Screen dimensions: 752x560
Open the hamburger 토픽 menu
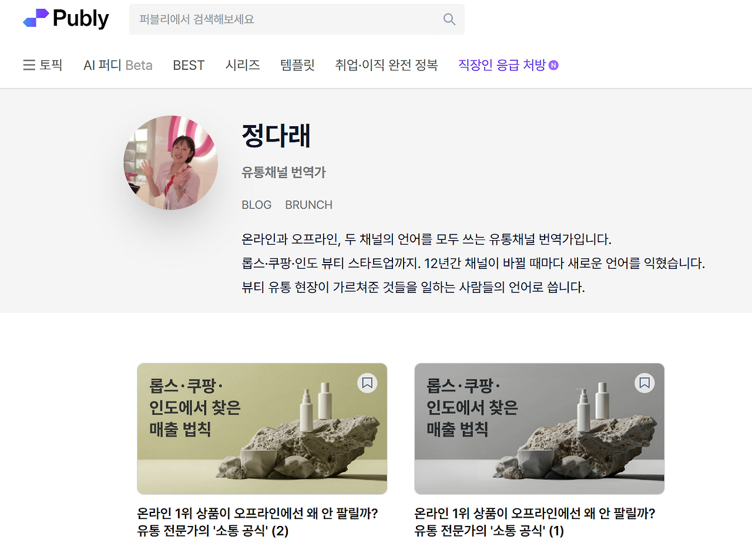pyautogui.click(x=42, y=65)
